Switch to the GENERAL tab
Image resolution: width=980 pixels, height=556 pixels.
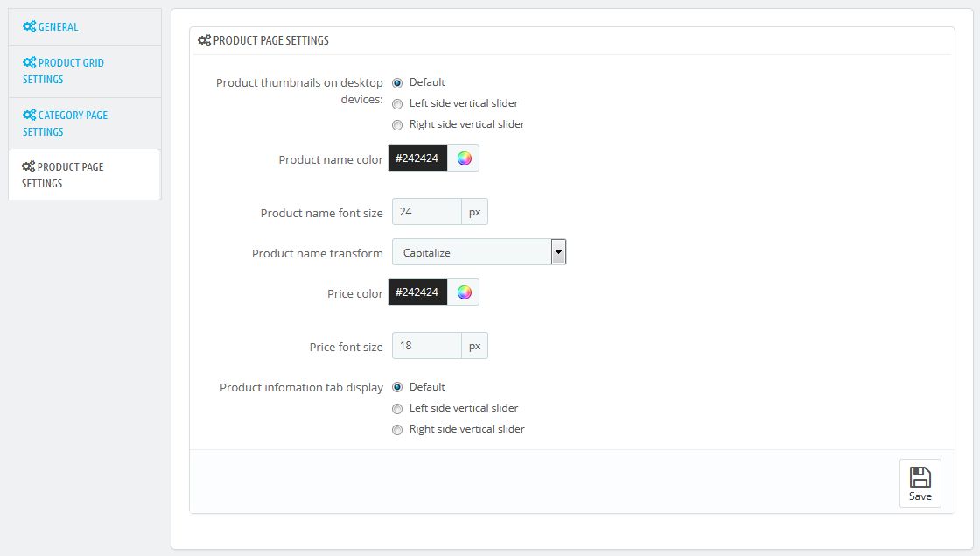(x=56, y=26)
